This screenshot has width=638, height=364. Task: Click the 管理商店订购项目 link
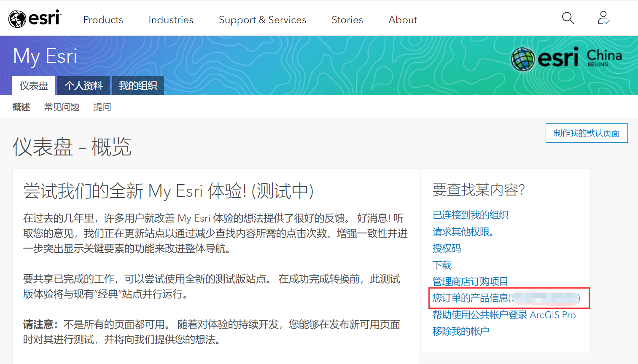point(470,281)
